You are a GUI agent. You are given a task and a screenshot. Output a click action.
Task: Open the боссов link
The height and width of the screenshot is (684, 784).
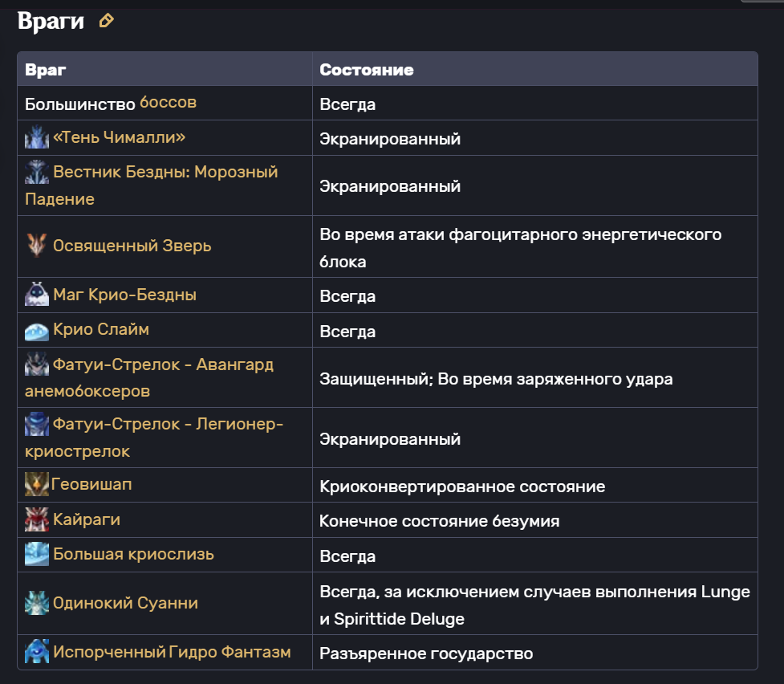168,103
